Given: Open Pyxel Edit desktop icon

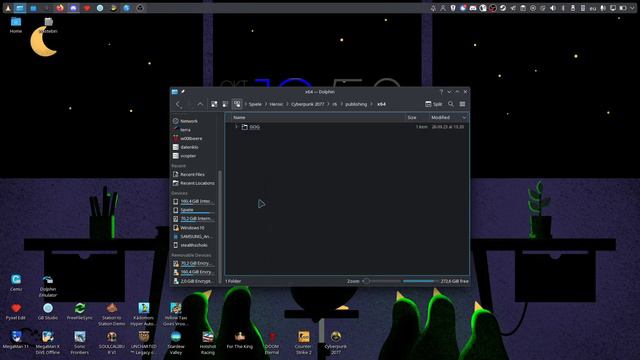Looking at the screenshot, I should pos(16,311).
